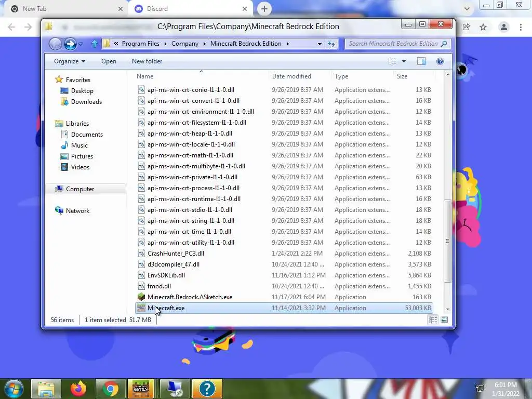Close the Discord browser tab
Viewport: 532px width, 399px height.
click(x=245, y=9)
